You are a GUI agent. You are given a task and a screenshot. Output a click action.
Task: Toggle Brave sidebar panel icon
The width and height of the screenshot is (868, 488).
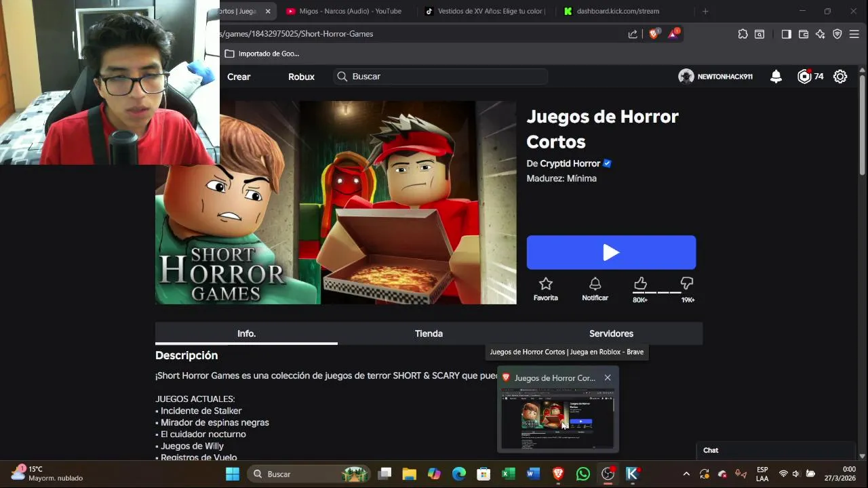786,34
